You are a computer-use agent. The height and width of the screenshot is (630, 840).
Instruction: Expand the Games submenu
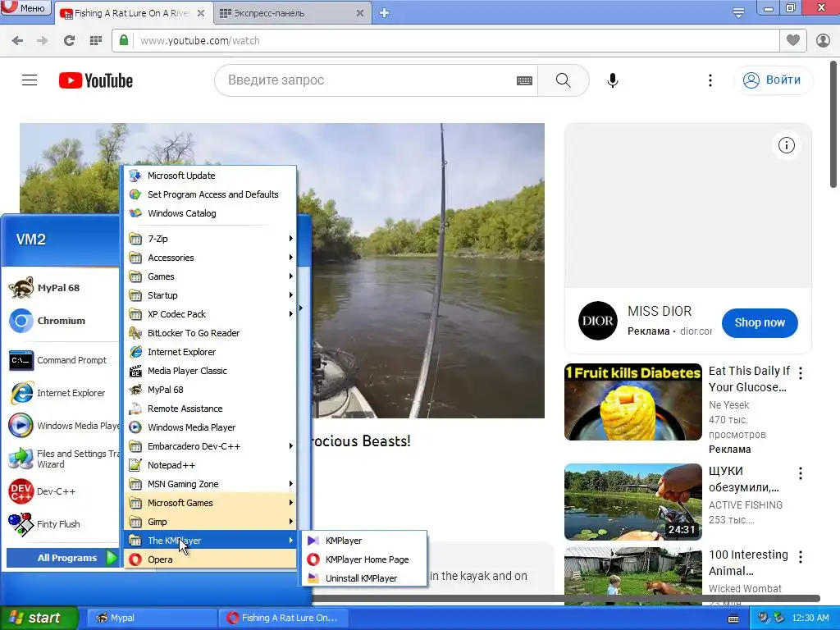tap(210, 276)
